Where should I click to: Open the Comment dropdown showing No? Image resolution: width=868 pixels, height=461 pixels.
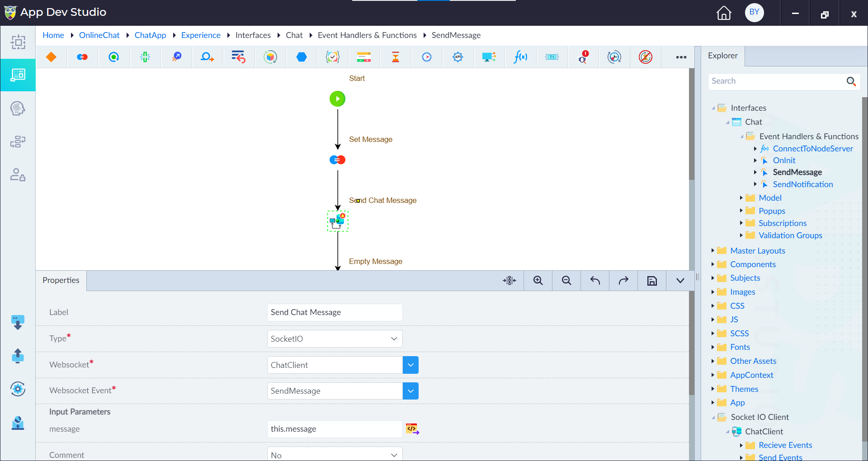point(335,454)
